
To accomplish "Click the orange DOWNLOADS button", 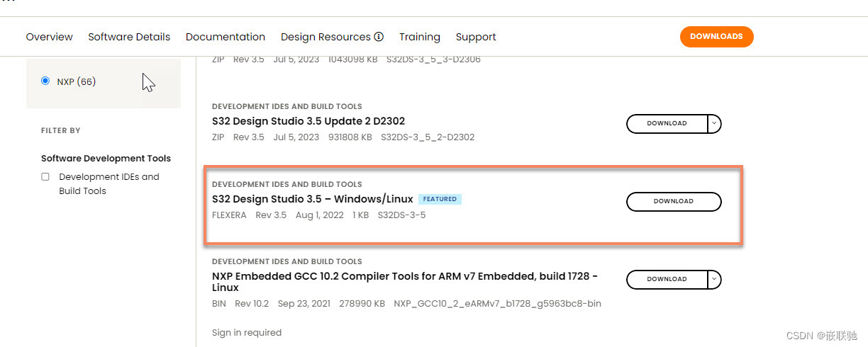I will tap(716, 37).
